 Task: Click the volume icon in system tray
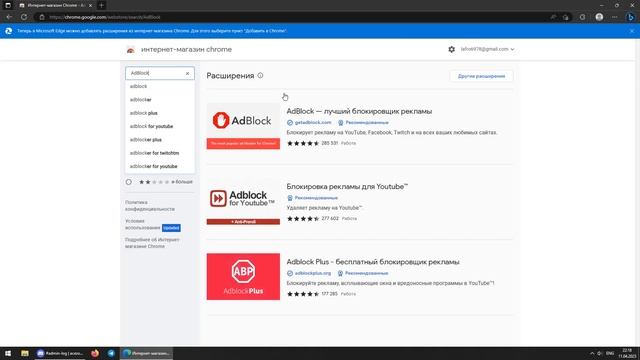600,353
